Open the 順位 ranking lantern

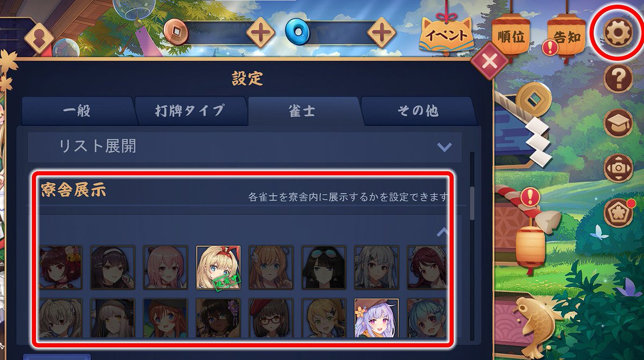[510, 38]
